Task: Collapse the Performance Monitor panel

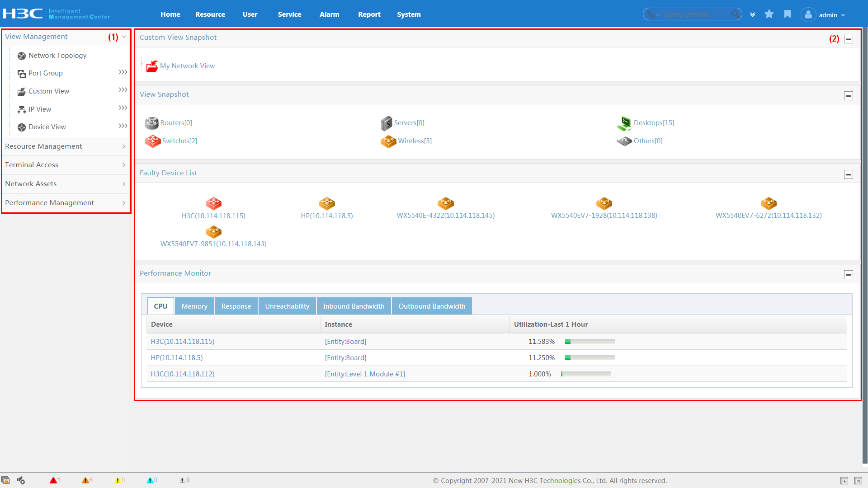Action: (x=849, y=275)
